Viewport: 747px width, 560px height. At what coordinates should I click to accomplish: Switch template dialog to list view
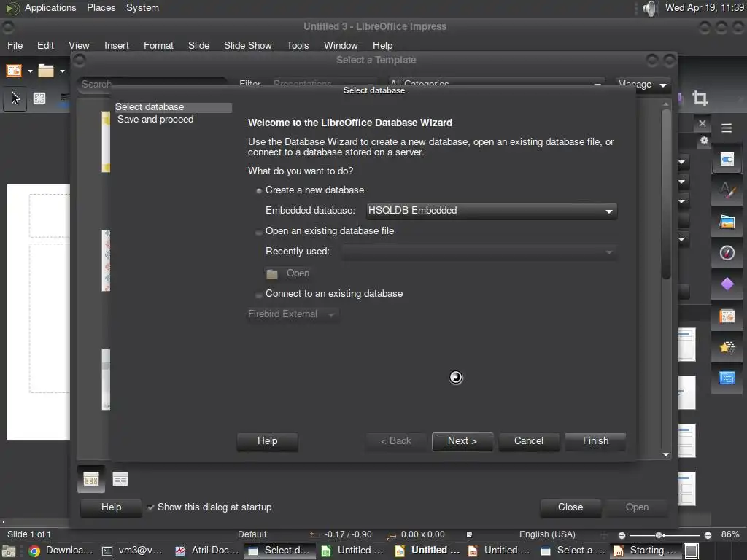click(120, 479)
